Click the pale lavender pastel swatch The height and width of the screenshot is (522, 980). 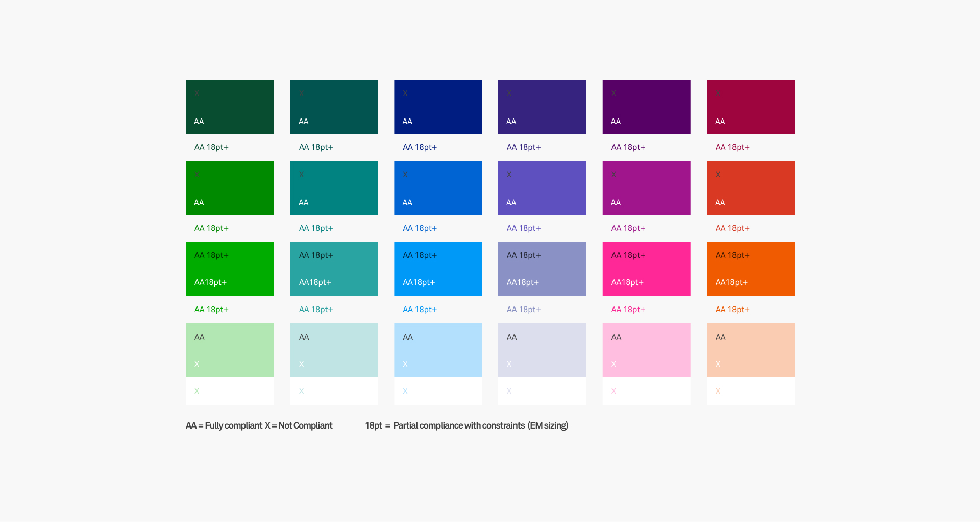(542, 350)
